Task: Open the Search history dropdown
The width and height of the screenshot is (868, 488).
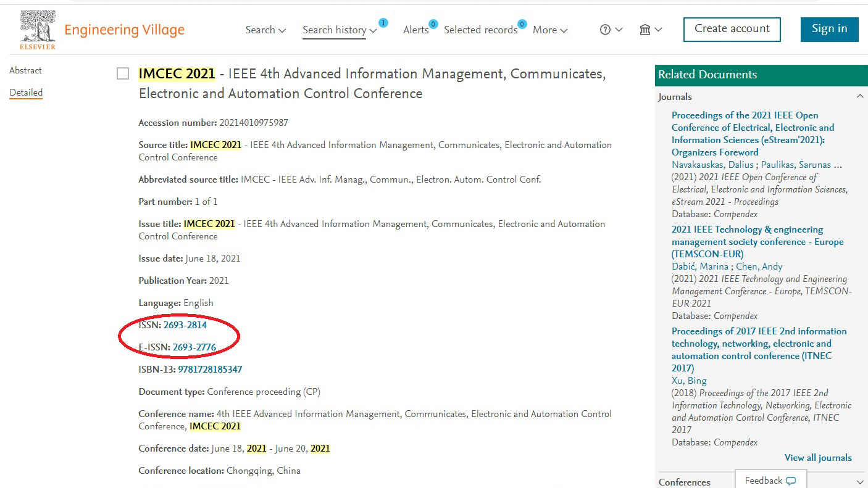Action: click(x=340, y=30)
